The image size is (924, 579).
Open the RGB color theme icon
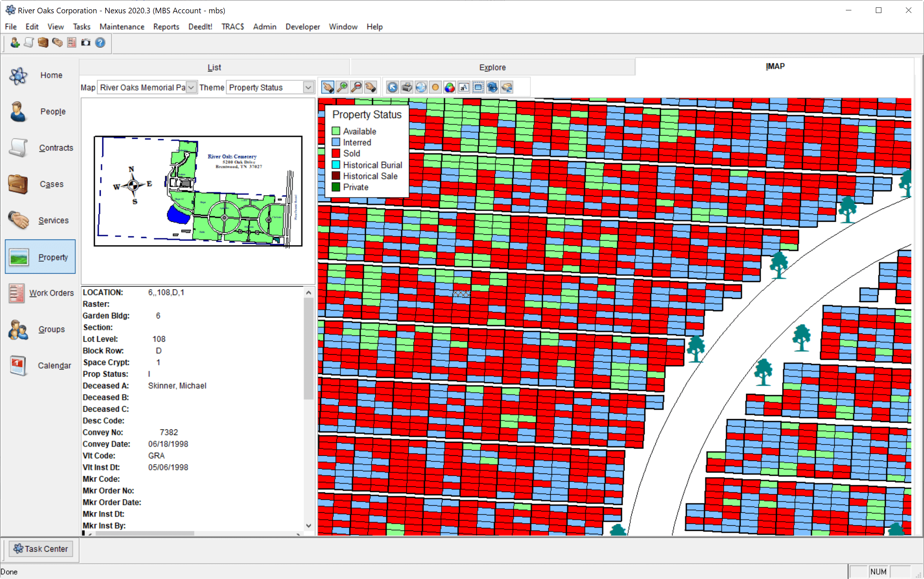[x=449, y=87]
